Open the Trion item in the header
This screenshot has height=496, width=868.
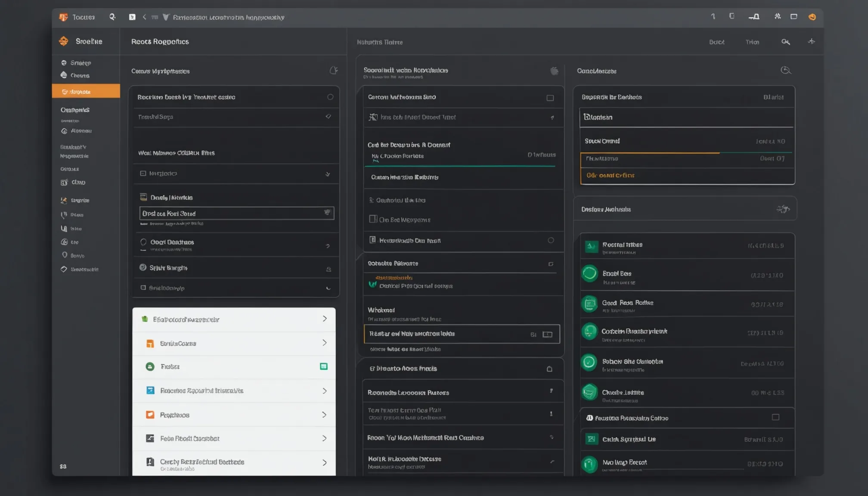pos(752,42)
